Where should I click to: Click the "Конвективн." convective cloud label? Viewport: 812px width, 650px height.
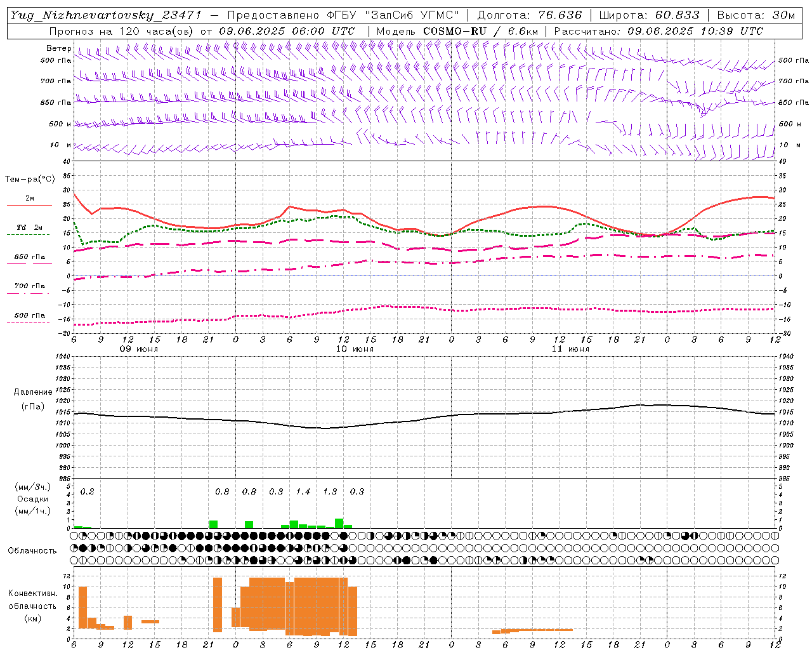pos(32,594)
